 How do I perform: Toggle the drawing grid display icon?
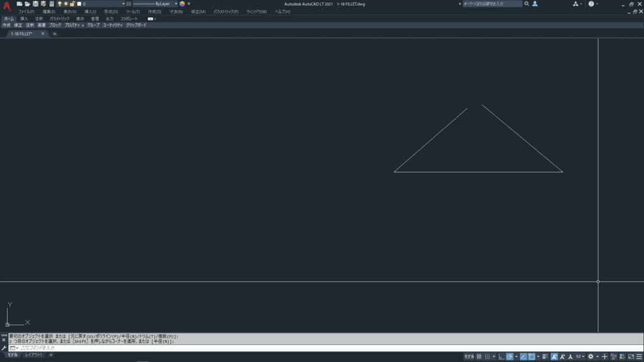point(479,357)
